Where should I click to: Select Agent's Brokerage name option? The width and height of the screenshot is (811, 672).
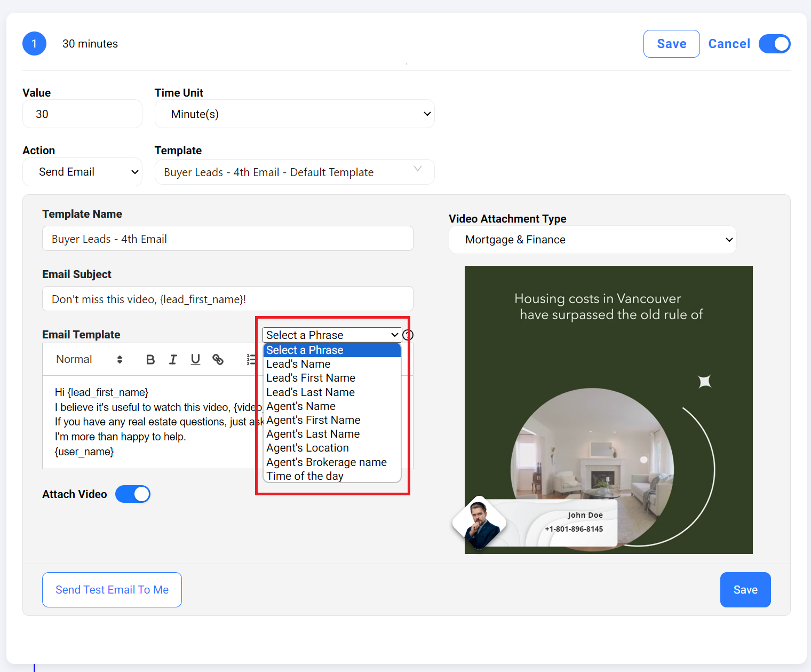pyautogui.click(x=327, y=462)
